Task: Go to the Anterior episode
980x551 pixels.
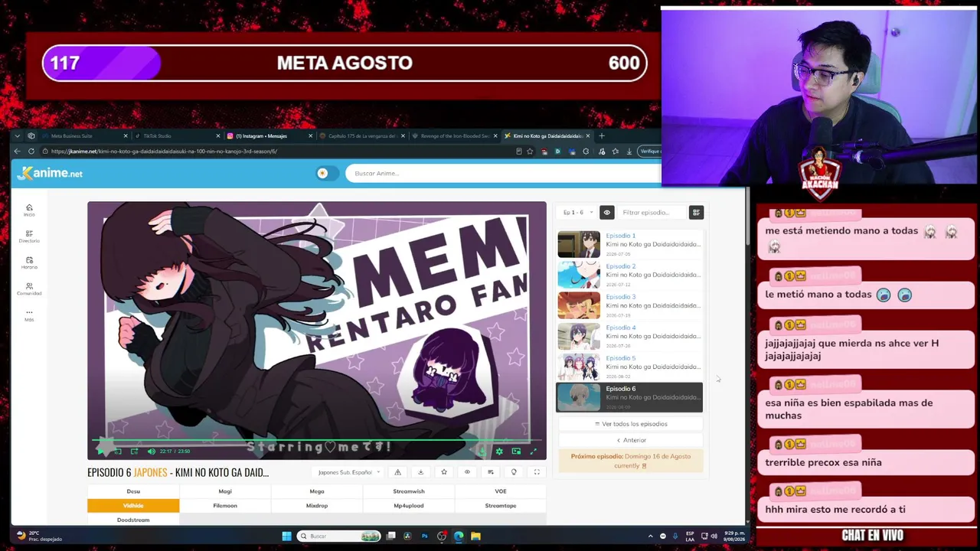Action: [631, 440]
